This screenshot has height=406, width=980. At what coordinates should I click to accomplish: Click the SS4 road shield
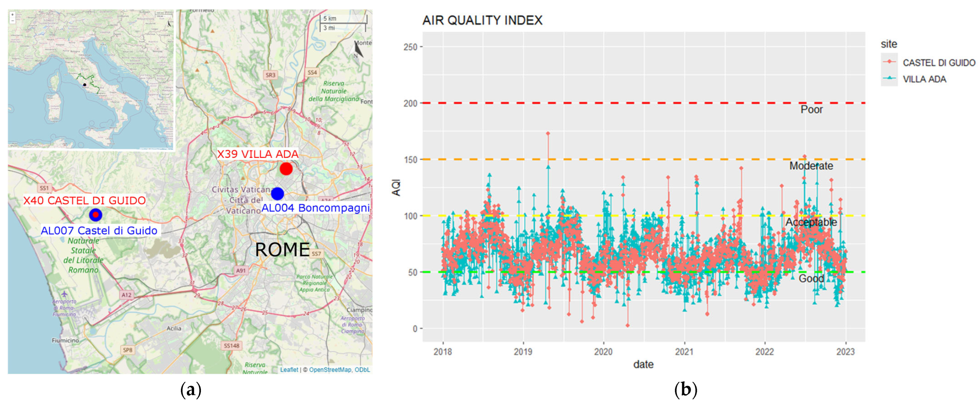[x=312, y=72]
